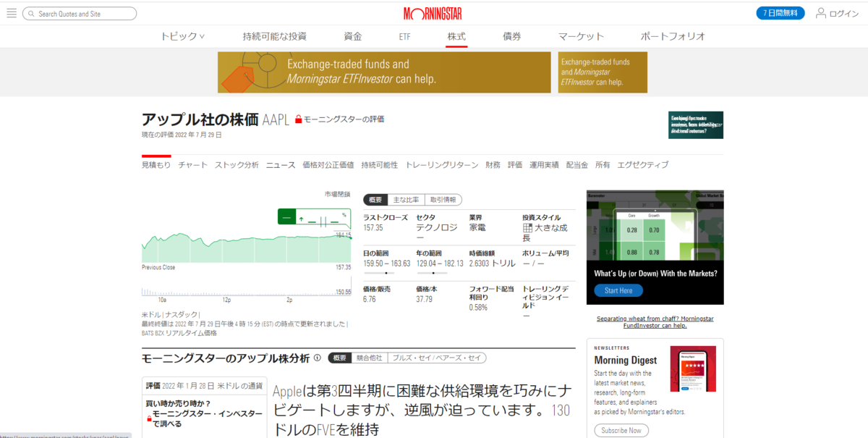
Task: Open ポートフォリオ nav item
Action: [673, 36]
